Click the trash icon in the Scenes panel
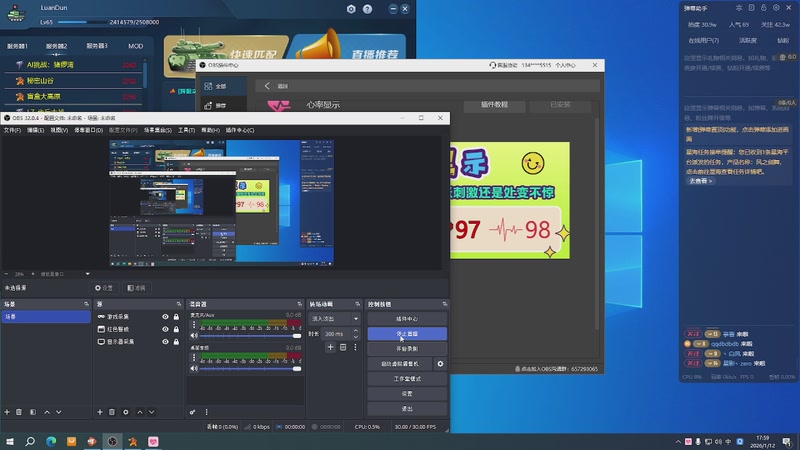 coord(19,412)
